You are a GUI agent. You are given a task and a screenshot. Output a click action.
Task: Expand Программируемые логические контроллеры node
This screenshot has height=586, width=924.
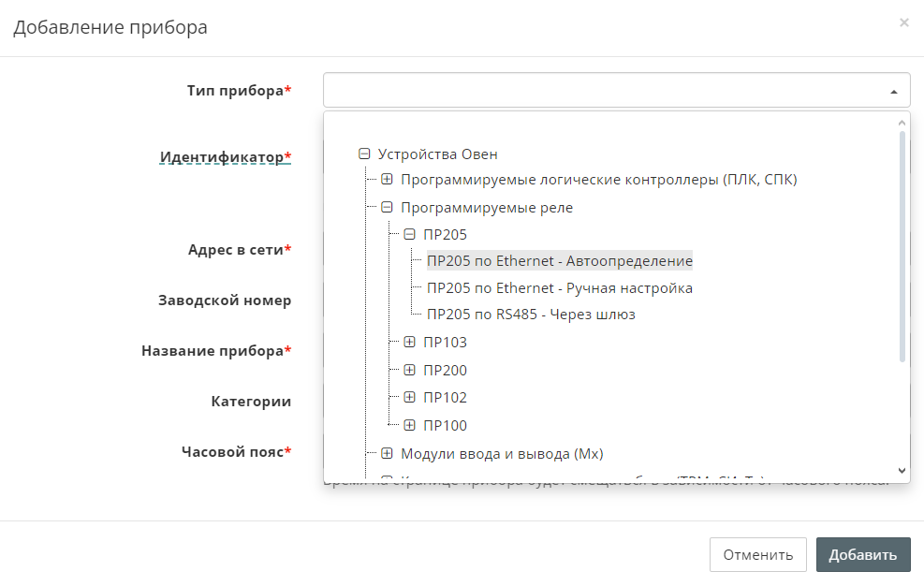387,180
